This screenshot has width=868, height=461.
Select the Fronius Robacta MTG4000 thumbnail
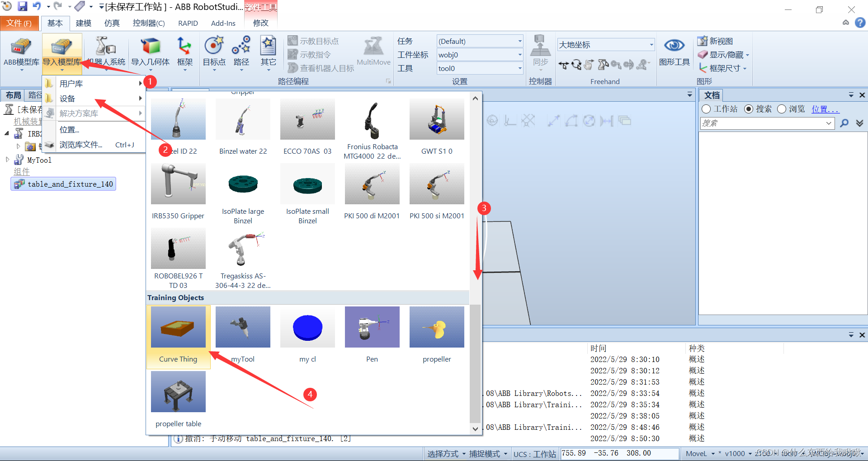[x=372, y=119]
